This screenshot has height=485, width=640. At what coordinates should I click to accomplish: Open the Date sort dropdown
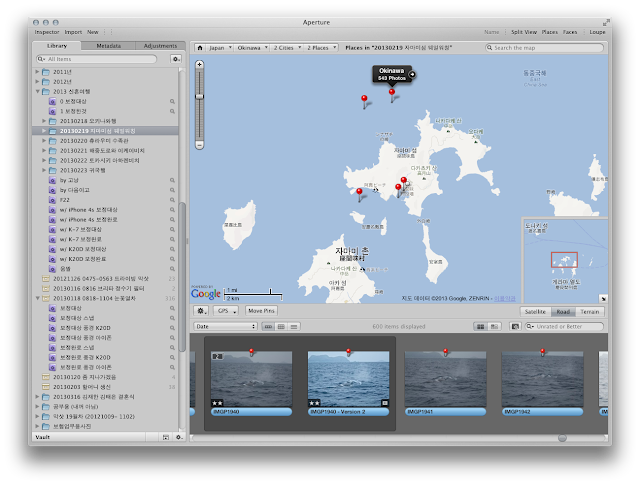click(x=225, y=327)
